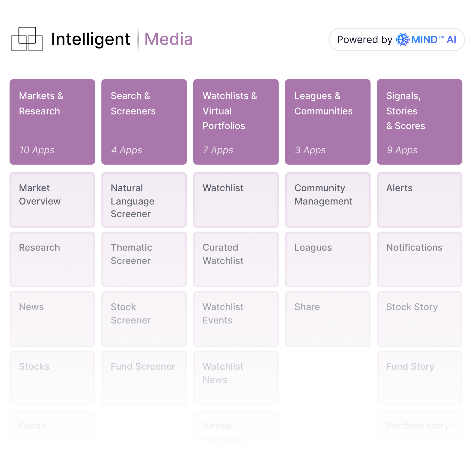Open the Leagues & Communities category
The width and height of the screenshot is (476, 471).
(x=327, y=122)
